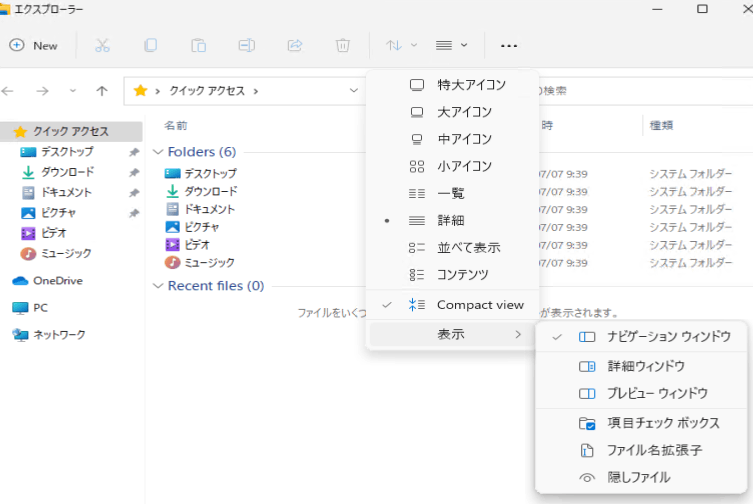Toggle Compact view option
The image size is (753, 504).
(452, 305)
